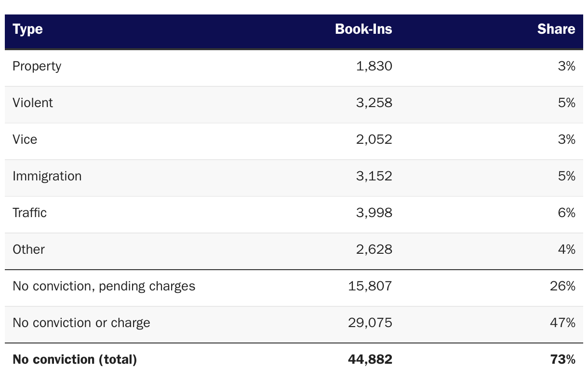Select the "No conviction (total)" label
588x384 pixels.
(75, 359)
